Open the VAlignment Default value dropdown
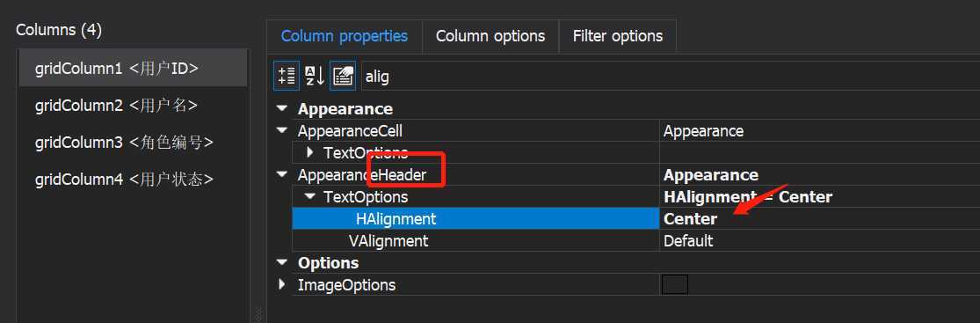 point(819,240)
